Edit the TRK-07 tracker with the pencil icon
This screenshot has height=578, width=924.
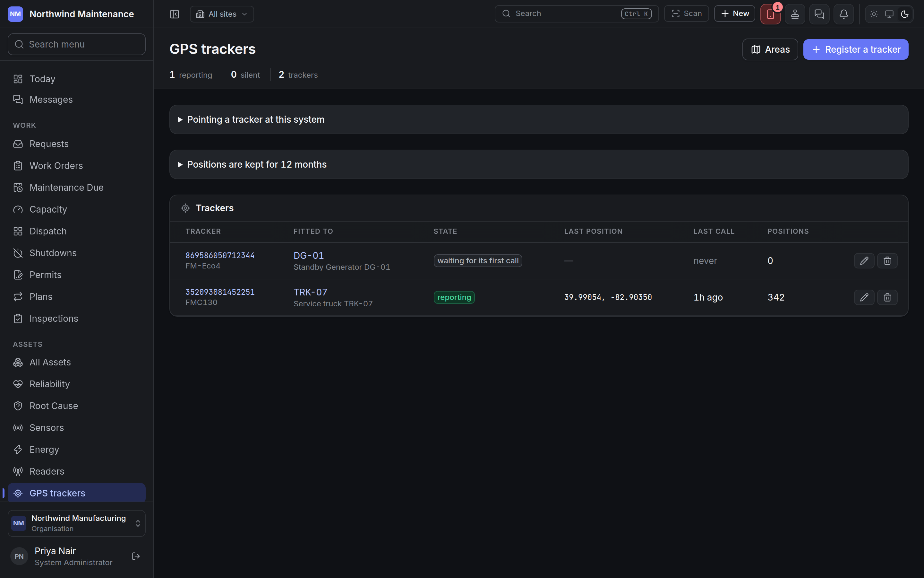pyautogui.click(x=864, y=297)
